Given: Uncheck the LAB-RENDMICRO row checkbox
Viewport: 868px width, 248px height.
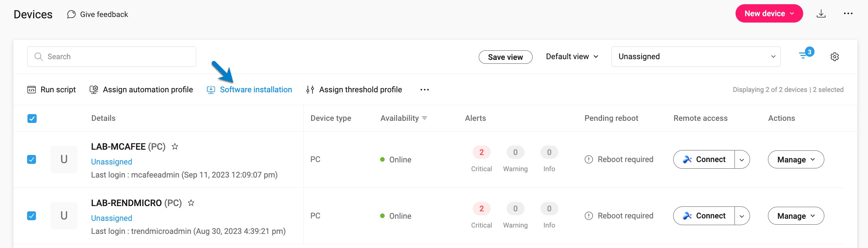Looking at the screenshot, I should point(32,216).
